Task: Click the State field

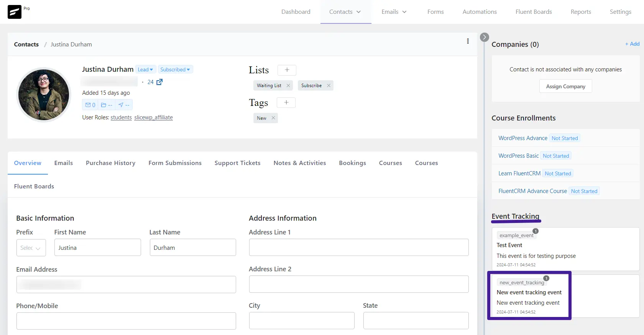Action: coord(416,320)
